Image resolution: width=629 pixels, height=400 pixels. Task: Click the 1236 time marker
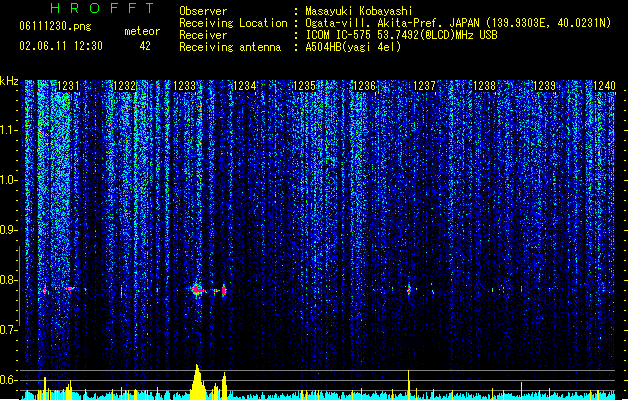[364, 86]
